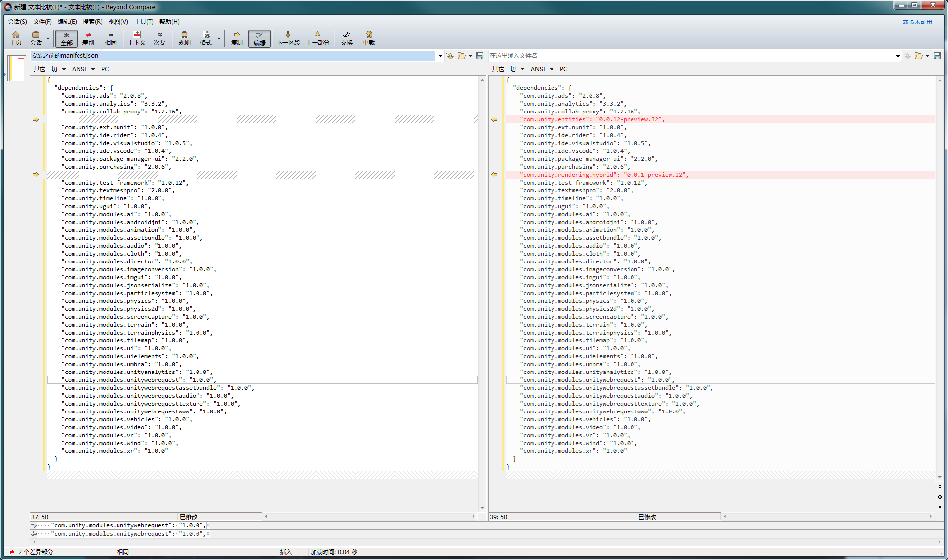Click the right pane vertical scrollbar

click(x=940, y=277)
